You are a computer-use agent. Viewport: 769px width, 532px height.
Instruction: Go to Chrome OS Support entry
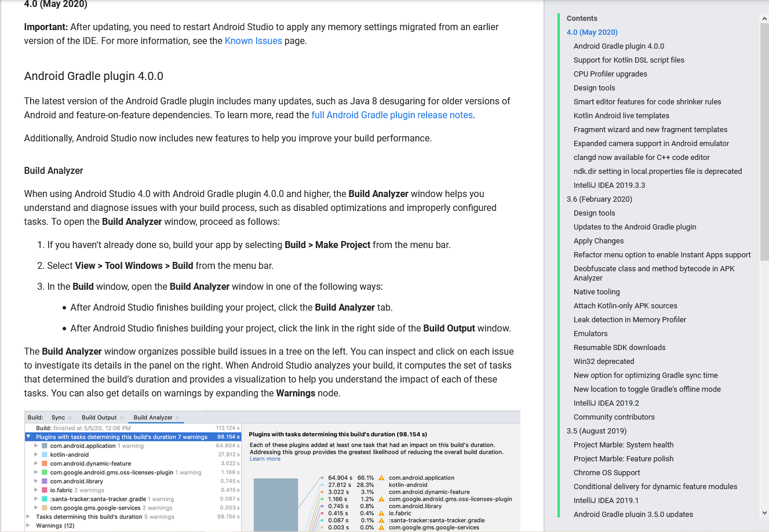pos(607,473)
